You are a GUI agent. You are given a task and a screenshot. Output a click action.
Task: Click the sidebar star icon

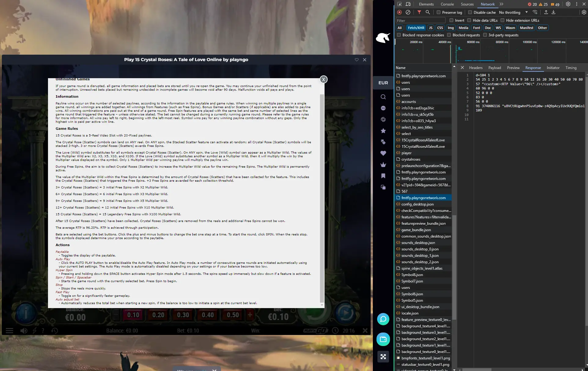[383, 131]
